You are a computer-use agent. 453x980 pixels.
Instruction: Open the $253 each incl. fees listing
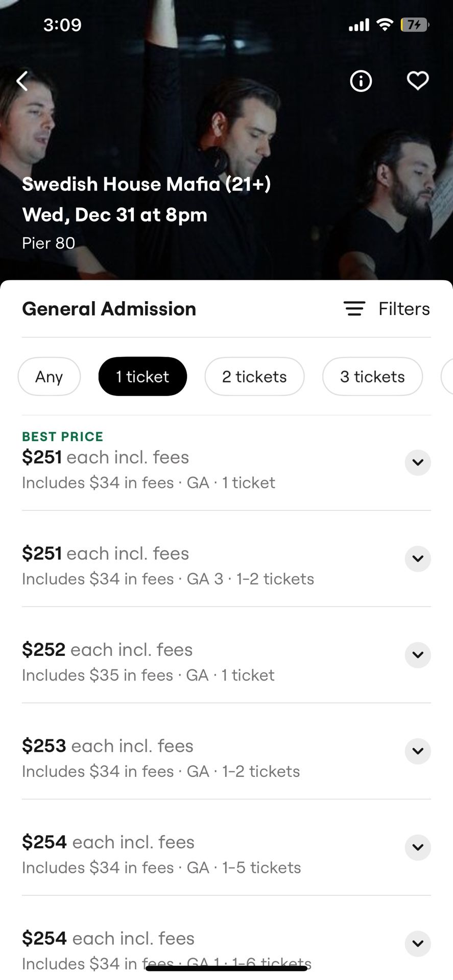[x=160, y=757]
